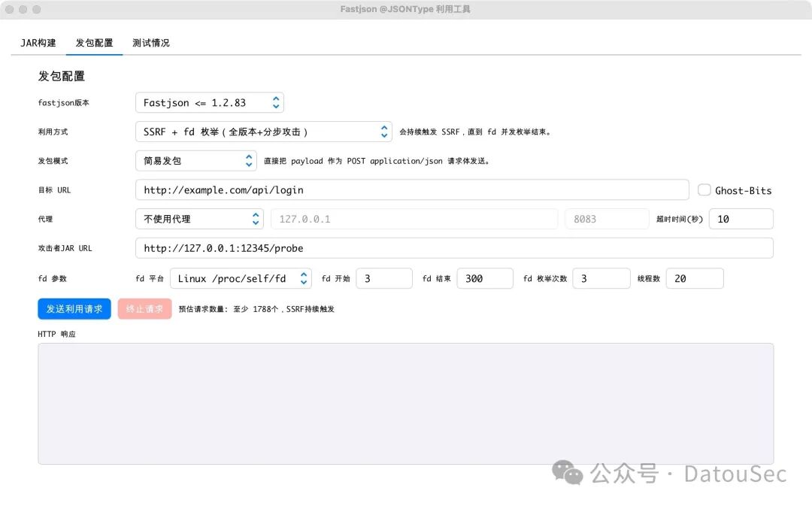This screenshot has height=506, width=812.
Task: Click the 目标 URL input field
Action: [x=412, y=189]
